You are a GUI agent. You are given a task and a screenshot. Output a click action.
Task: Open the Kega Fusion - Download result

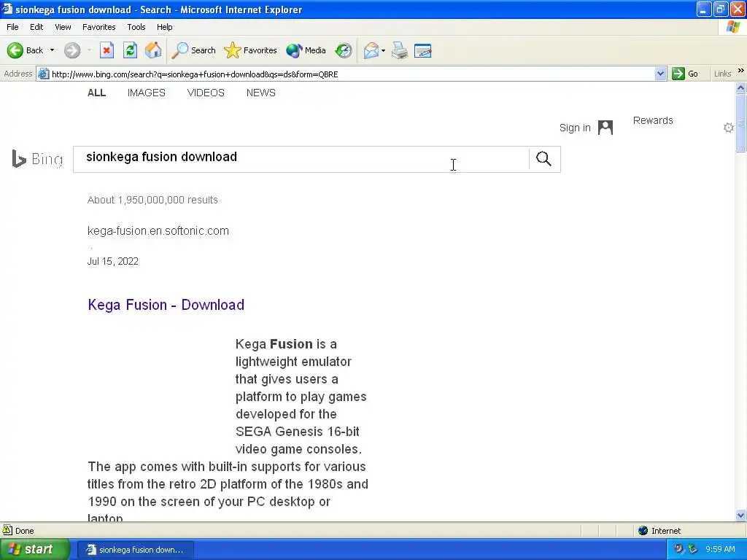coord(166,305)
